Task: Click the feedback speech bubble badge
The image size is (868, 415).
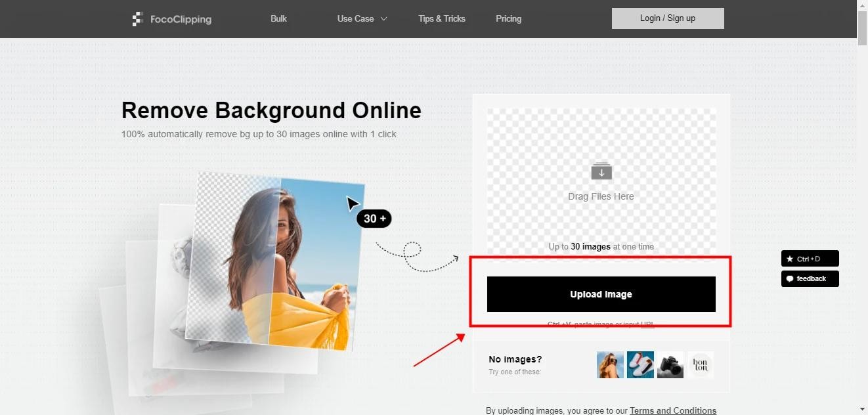Action: (x=810, y=279)
